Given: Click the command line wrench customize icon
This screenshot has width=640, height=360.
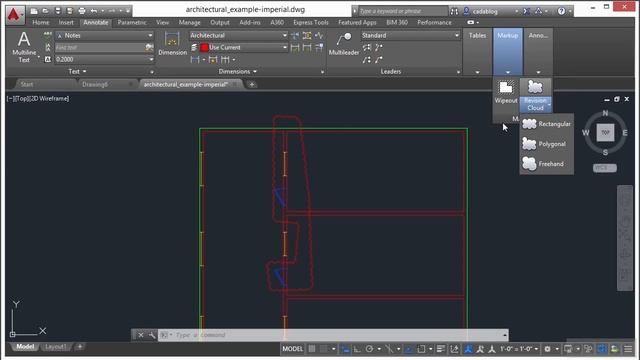Looking at the screenshot, I should [x=152, y=335].
